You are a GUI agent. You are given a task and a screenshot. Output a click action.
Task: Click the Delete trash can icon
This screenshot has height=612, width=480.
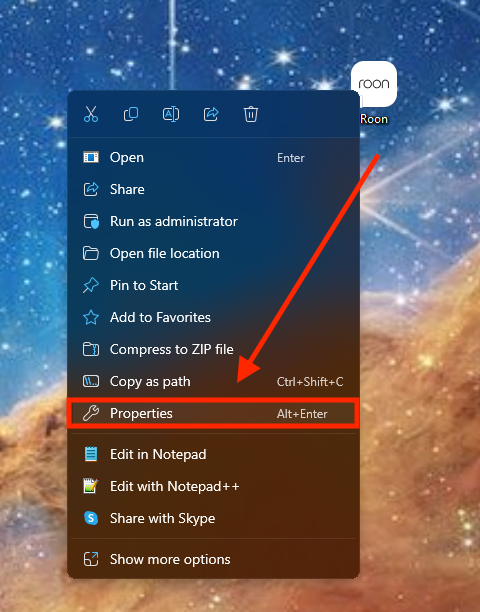pos(251,114)
